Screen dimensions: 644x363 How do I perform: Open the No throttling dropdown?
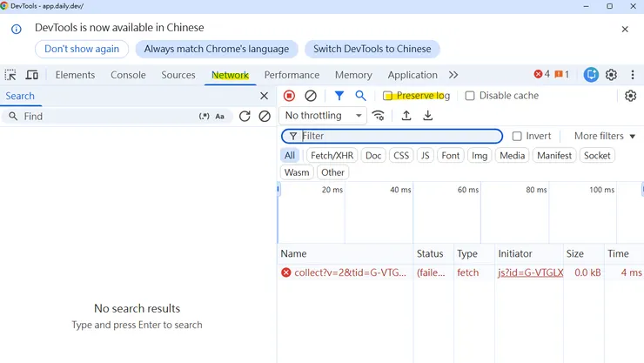coord(323,116)
